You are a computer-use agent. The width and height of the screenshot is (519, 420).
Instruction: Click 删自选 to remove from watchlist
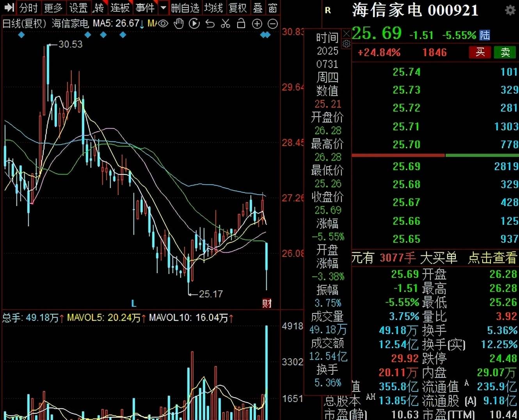185,8
